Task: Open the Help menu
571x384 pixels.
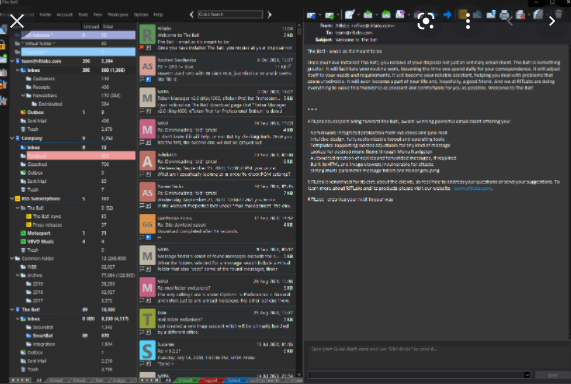Action: point(158,15)
